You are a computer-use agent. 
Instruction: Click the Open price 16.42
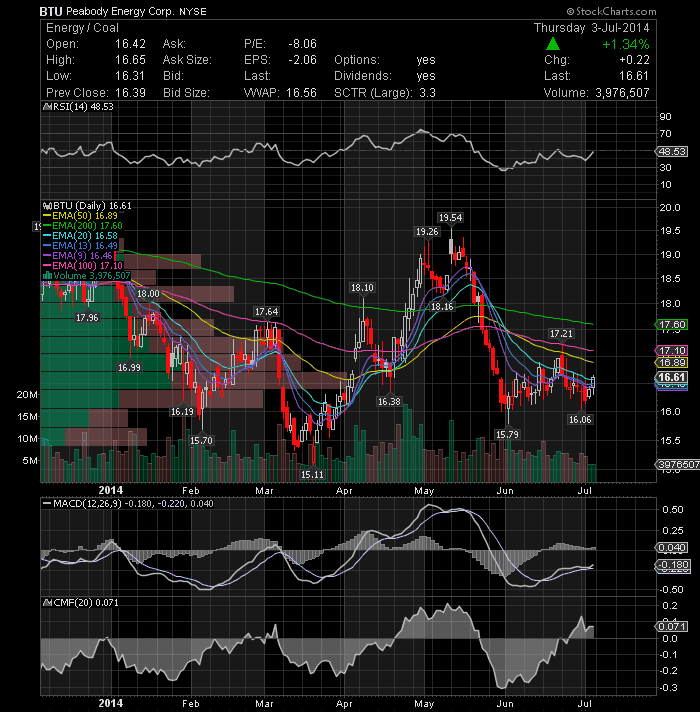pyautogui.click(x=130, y=44)
